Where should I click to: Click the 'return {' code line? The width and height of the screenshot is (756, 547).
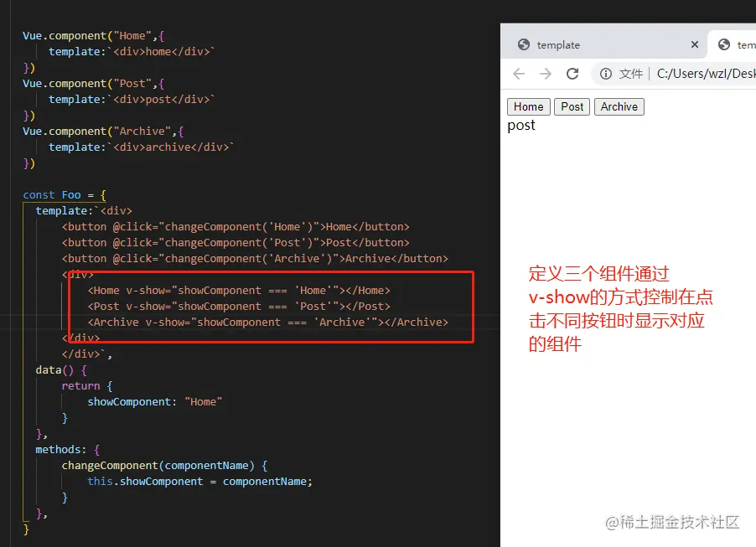point(87,385)
